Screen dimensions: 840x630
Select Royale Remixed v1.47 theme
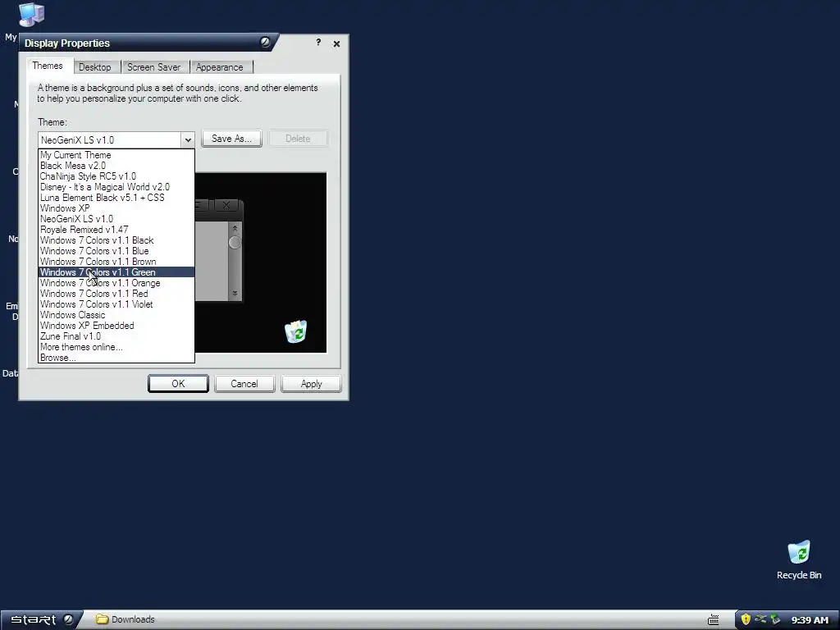click(x=116, y=230)
